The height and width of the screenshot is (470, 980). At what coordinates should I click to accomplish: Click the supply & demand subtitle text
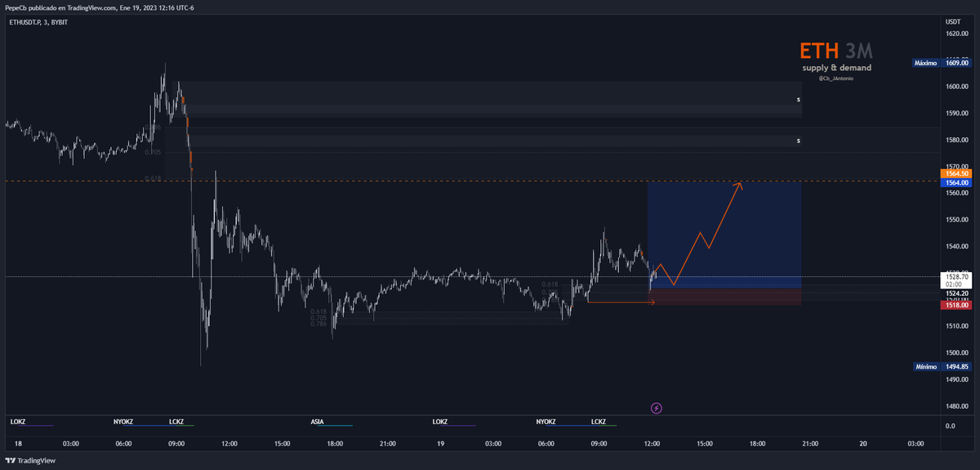tap(835, 68)
